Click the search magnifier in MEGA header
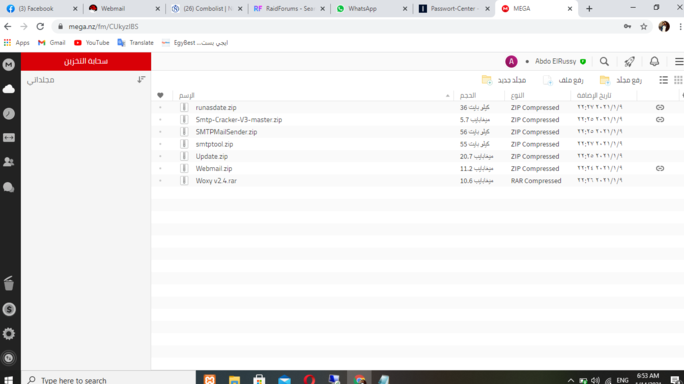 604,62
